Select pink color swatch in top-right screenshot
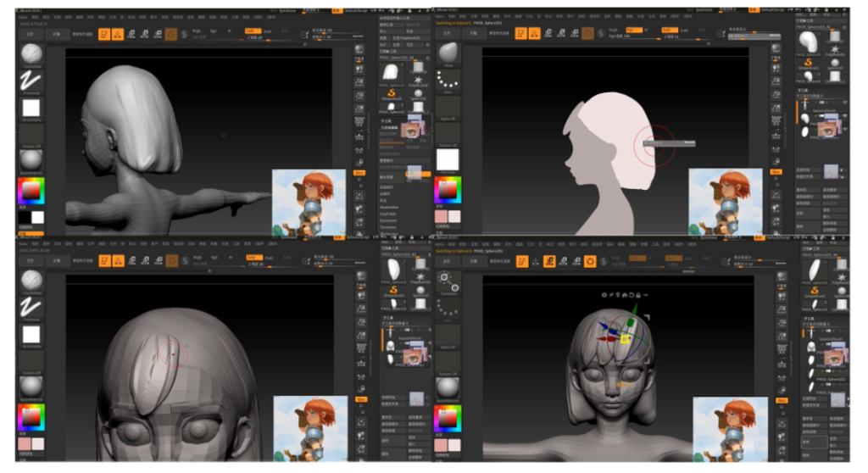The image size is (868, 473). pyautogui.click(x=441, y=216)
